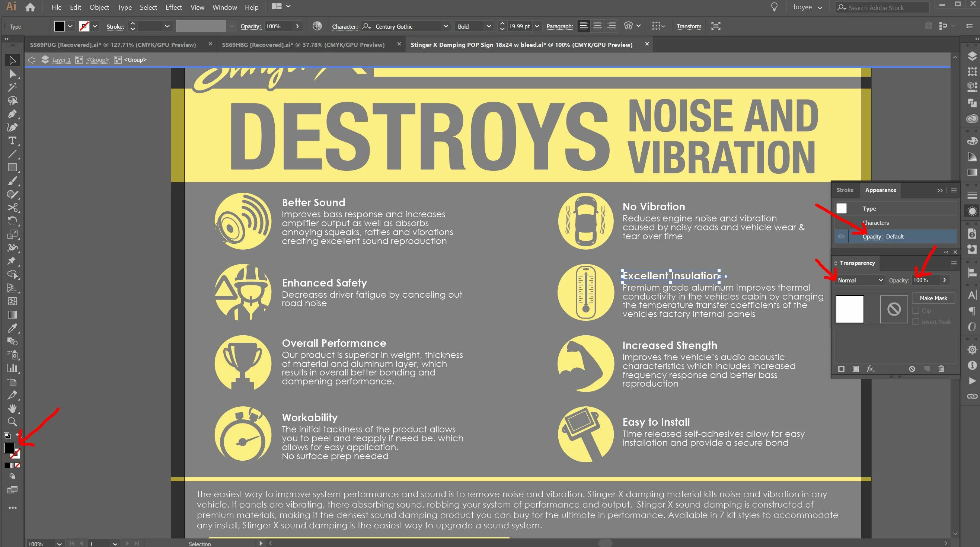
Task: Select the Type tool in toolbar
Action: 12,141
